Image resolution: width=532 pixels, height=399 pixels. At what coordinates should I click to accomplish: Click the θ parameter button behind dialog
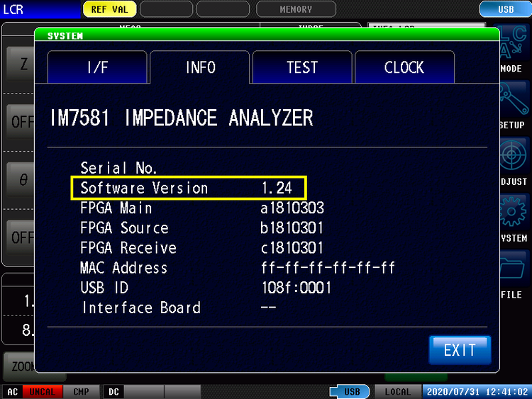(x=21, y=180)
